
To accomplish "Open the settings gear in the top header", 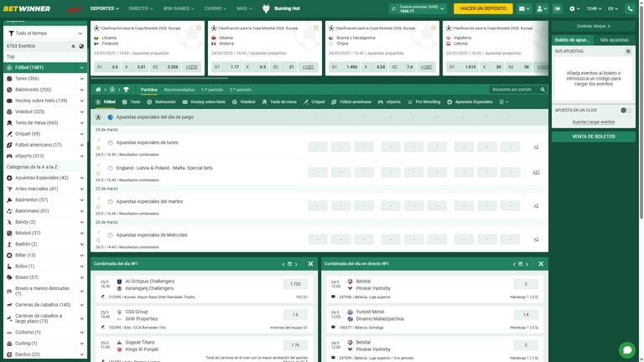I will pyautogui.click(x=572, y=8).
